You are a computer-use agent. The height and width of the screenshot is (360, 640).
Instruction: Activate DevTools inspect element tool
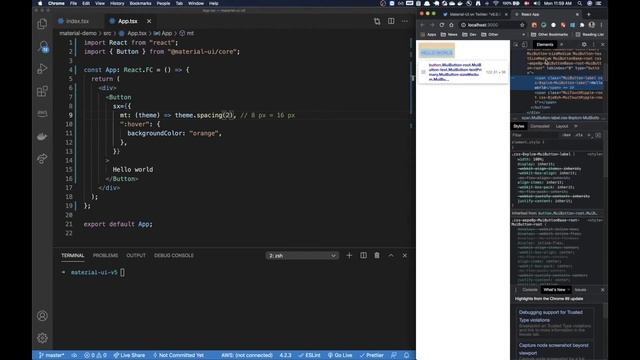(516, 44)
